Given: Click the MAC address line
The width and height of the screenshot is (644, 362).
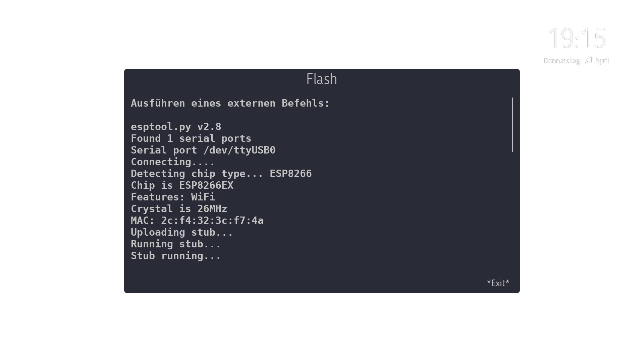Looking at the screenshot, I should click(197, 221).
